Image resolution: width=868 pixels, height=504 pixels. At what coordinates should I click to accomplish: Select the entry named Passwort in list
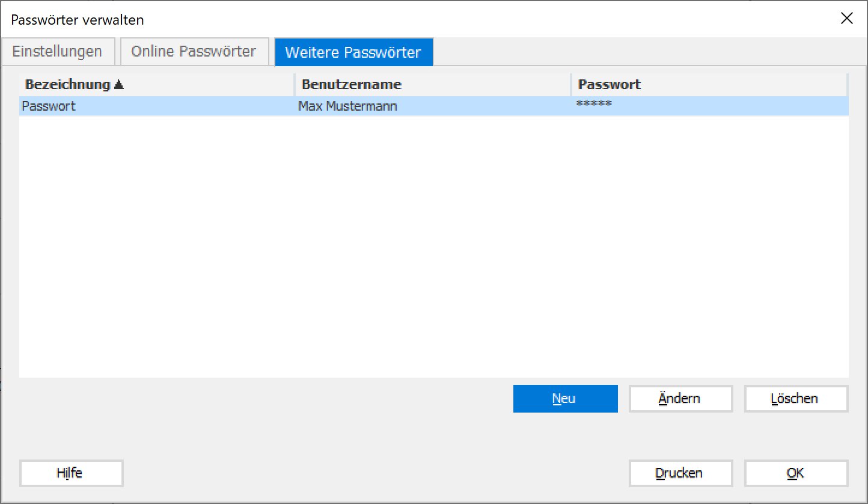click(49, 106)
